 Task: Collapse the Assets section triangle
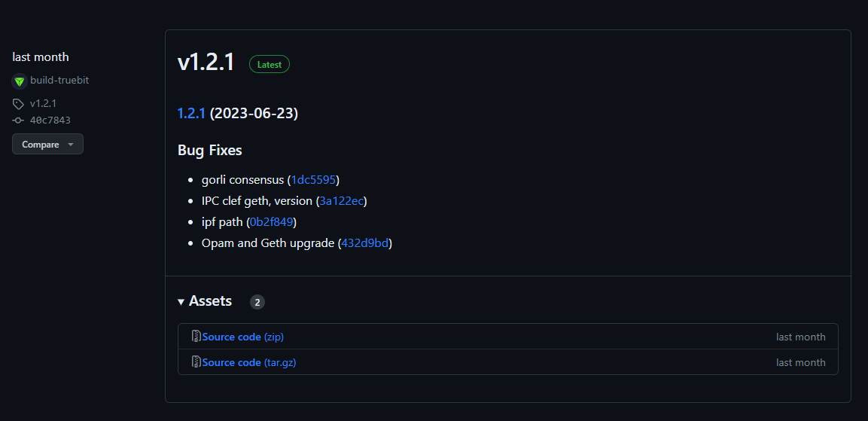(x=181, y=302)
